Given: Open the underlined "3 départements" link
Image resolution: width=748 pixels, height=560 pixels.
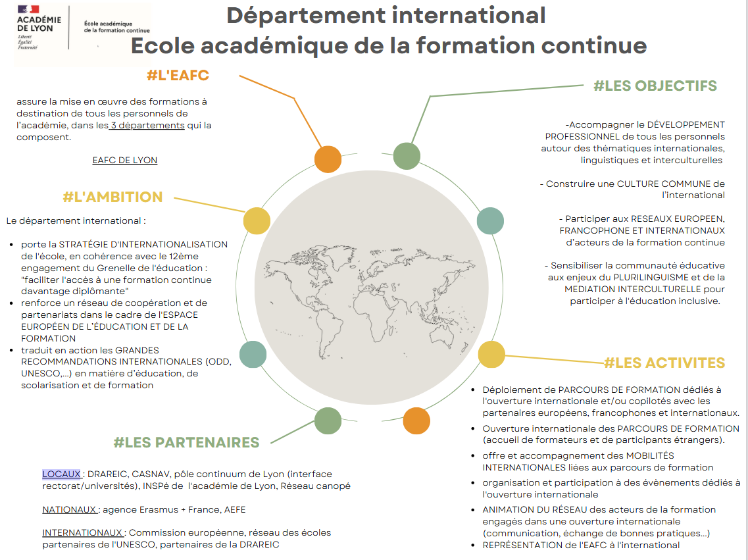Looking at the screenshot, I should pos(147,126).
